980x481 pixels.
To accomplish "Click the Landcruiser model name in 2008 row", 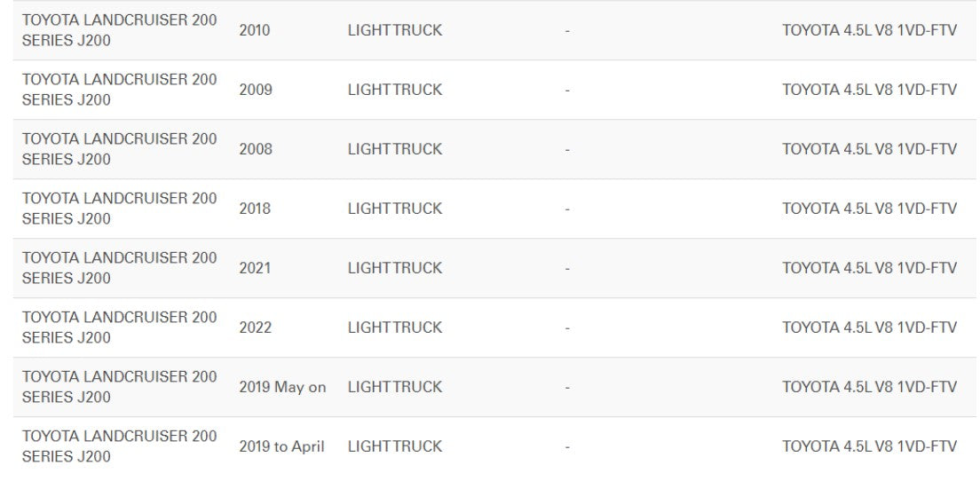I will tap(119, 149).
